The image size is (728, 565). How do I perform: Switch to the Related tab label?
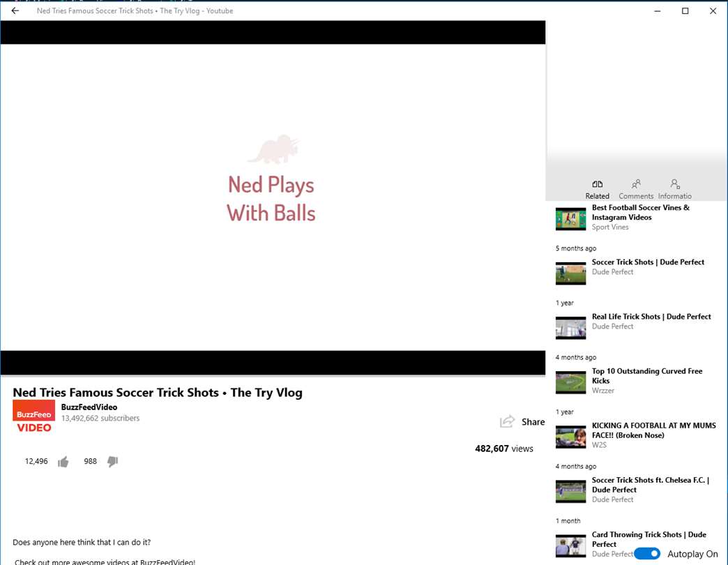(597, 196)
